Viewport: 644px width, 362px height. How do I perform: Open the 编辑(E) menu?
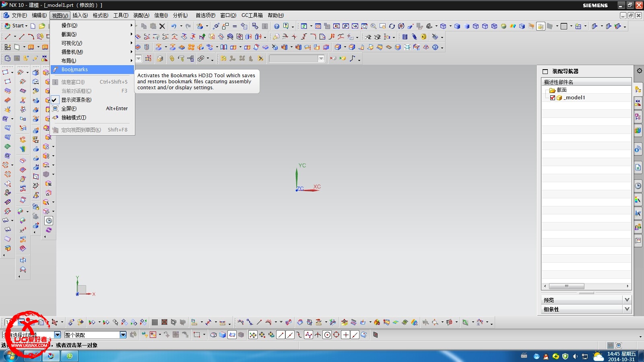pos(39,15)
